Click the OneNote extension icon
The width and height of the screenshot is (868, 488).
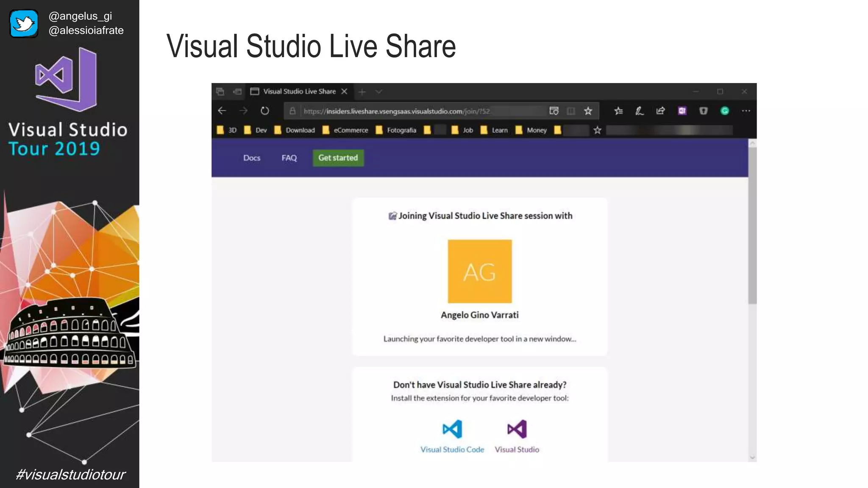click(x=682, y=111)
